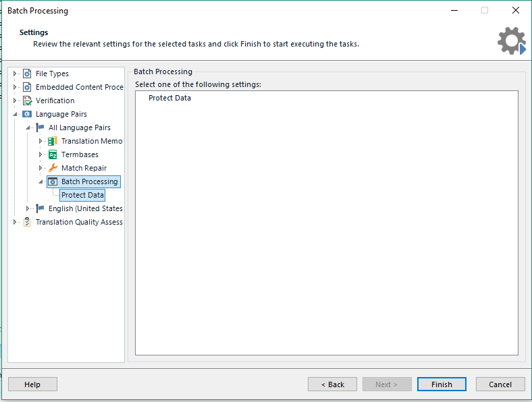Viewport: 532px width, 402px height.
Task: Select Protect Data in the settings list
Action: 169,98
